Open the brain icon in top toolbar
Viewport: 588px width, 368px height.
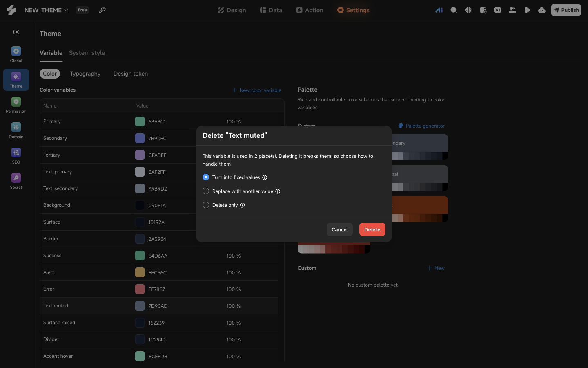click(x=468, y=10)
